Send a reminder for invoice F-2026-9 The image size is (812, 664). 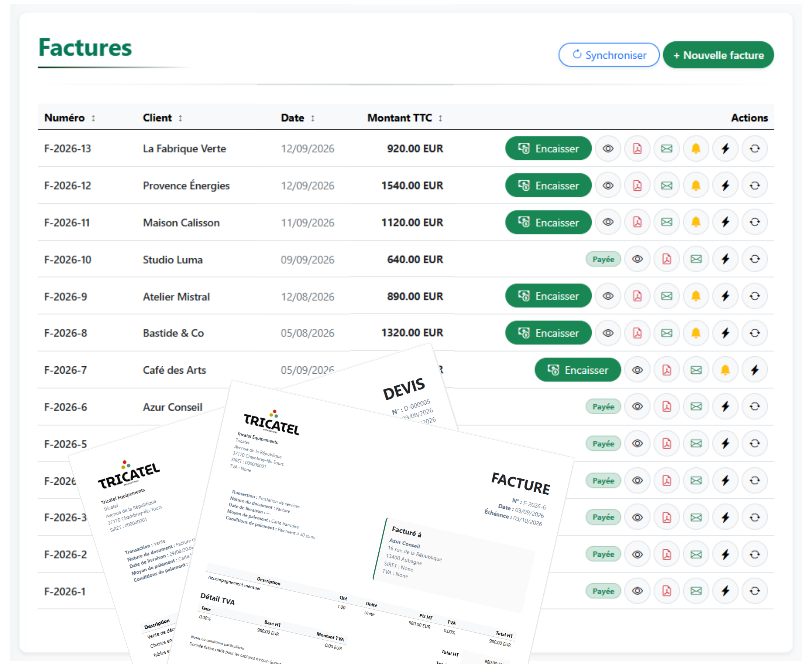696,295
